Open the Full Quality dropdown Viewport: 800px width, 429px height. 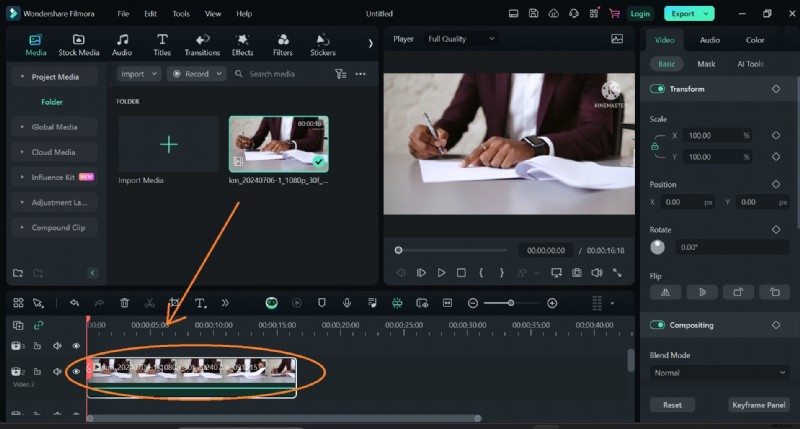[461, 39]
